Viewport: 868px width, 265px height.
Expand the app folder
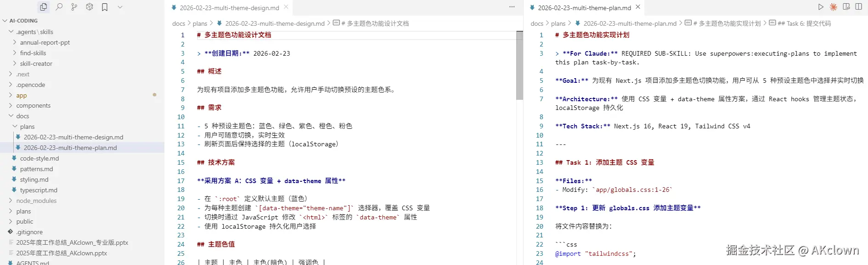[x=11, y=95]
